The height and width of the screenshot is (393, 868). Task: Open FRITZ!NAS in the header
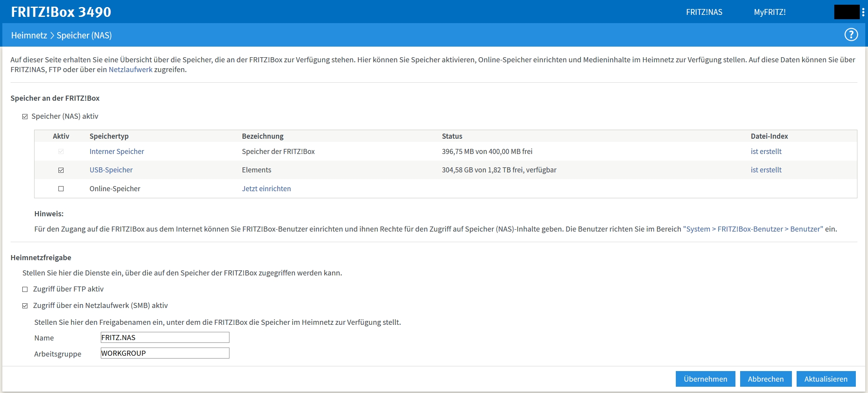[x=704, y=12]
